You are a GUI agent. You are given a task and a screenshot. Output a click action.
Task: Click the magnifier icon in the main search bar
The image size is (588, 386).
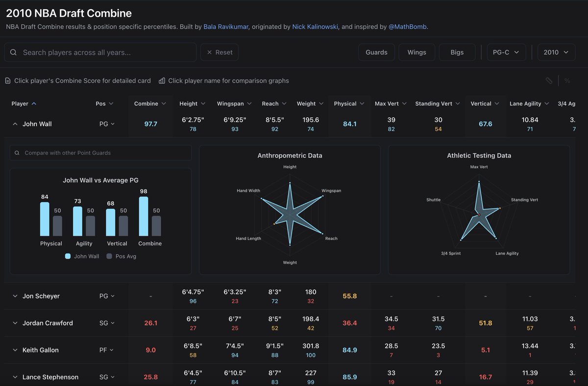coord(13,51)
